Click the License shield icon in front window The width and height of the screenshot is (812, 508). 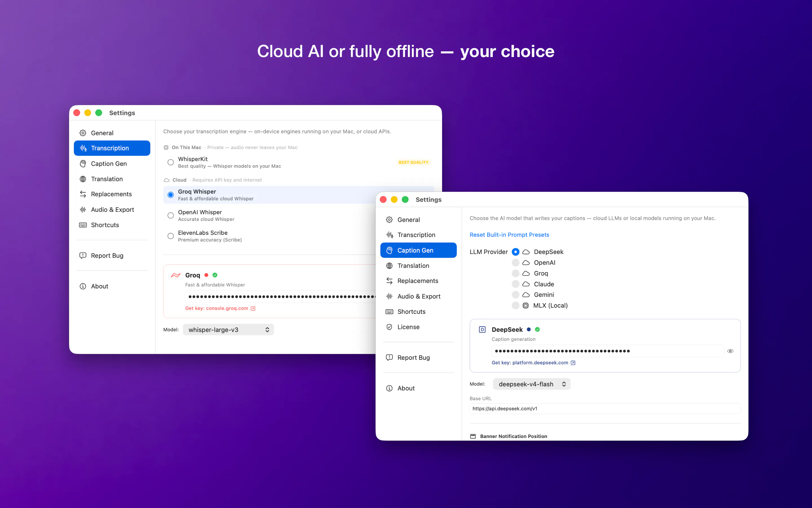coord(390,327)
